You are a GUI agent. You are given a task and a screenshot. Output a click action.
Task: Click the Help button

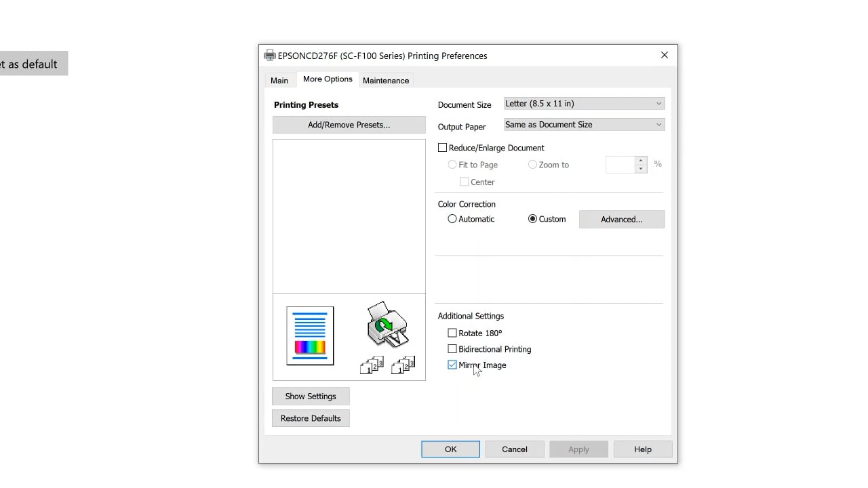[x=643, y=449]
